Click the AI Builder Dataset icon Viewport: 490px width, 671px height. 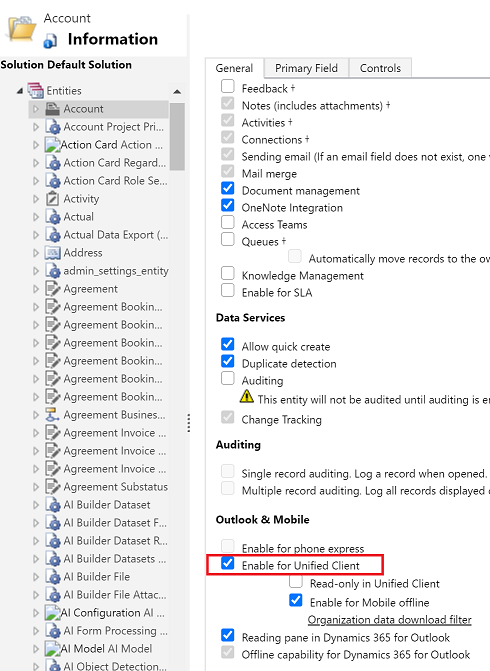click(x=53, y=505)
